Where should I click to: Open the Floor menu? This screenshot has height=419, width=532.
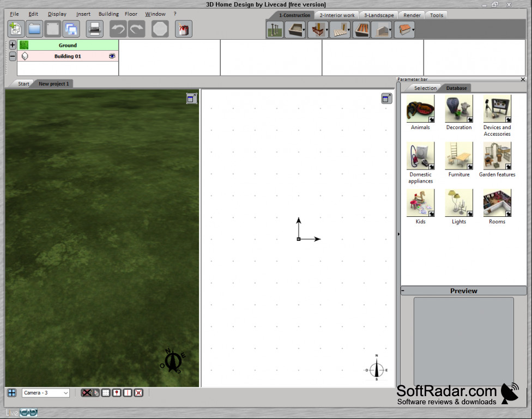[131, 14]
